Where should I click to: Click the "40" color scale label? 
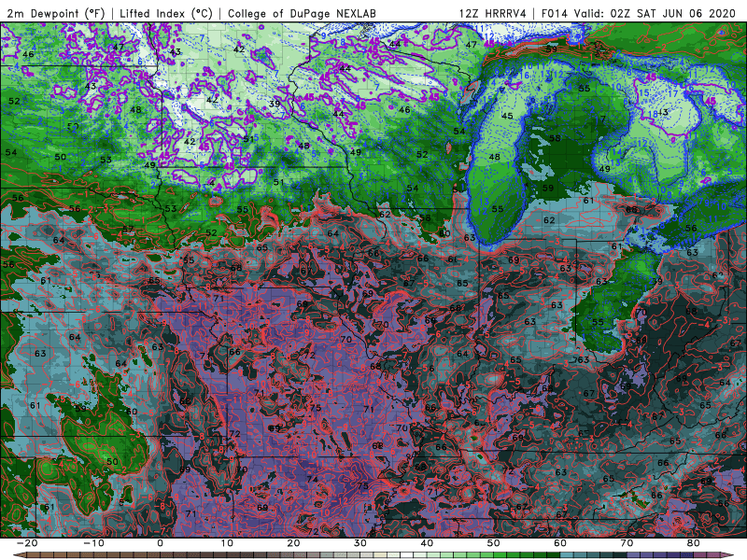click(x=427, y=543)
